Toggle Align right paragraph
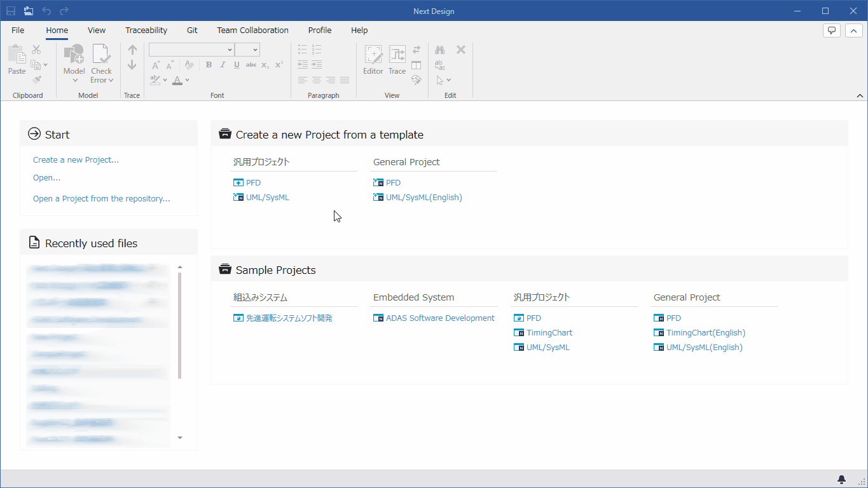 point(330,80)
